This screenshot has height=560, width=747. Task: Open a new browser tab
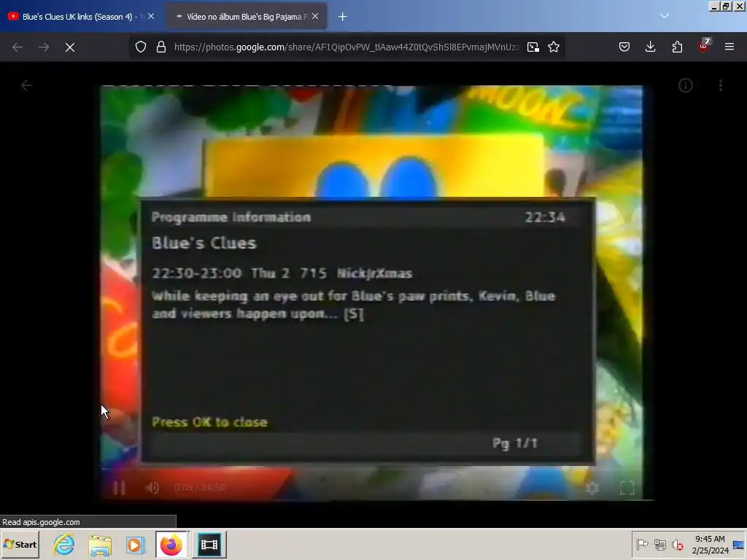tap(343, 17)
